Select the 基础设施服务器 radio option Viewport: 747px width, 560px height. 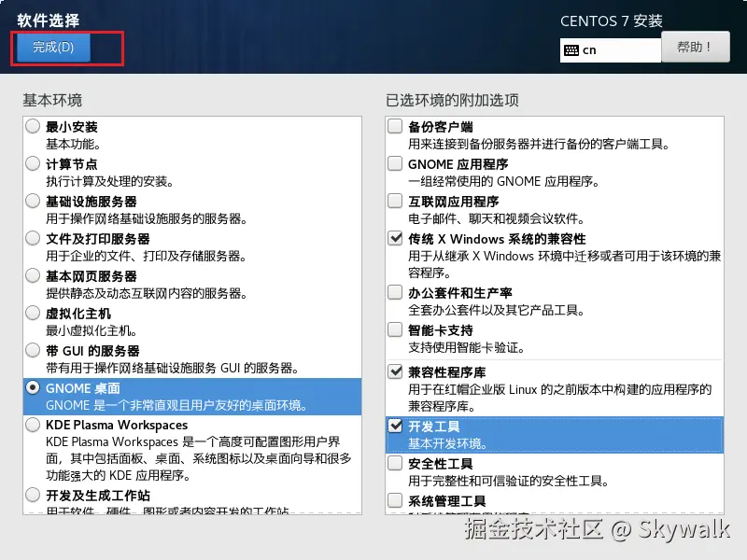coord(33,201)
